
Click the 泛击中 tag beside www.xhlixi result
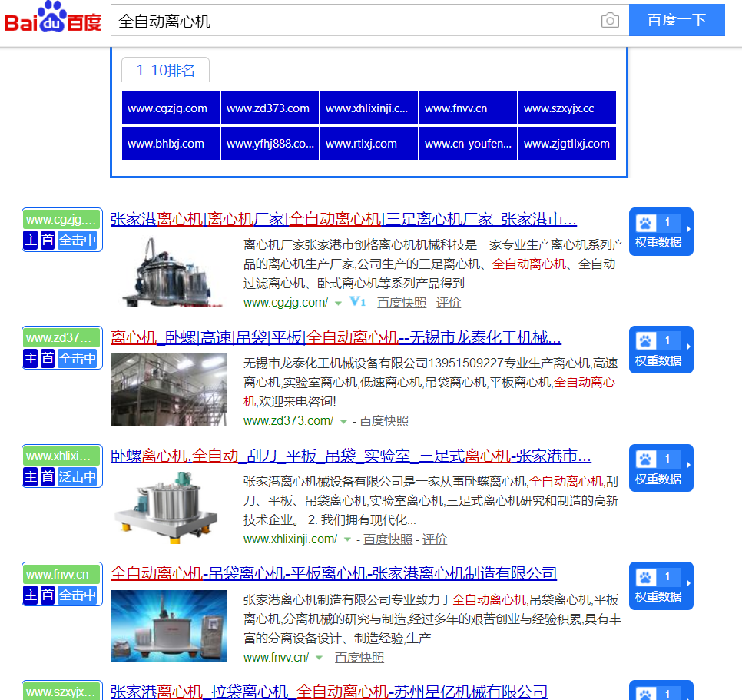[x=78, y=476]
